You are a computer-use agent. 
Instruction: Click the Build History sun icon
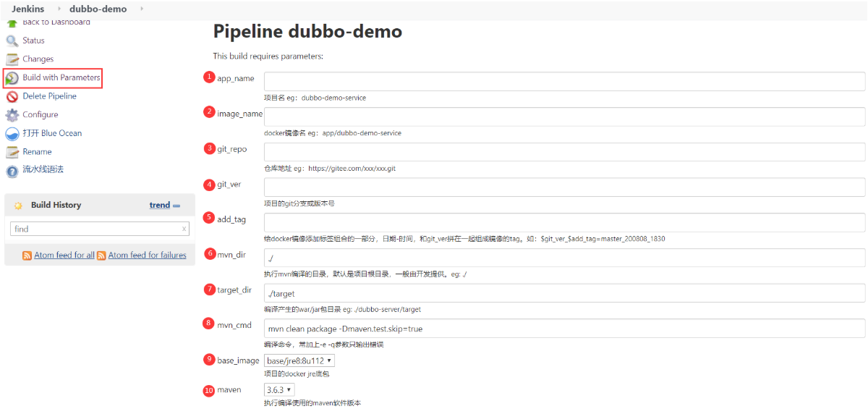18,206
